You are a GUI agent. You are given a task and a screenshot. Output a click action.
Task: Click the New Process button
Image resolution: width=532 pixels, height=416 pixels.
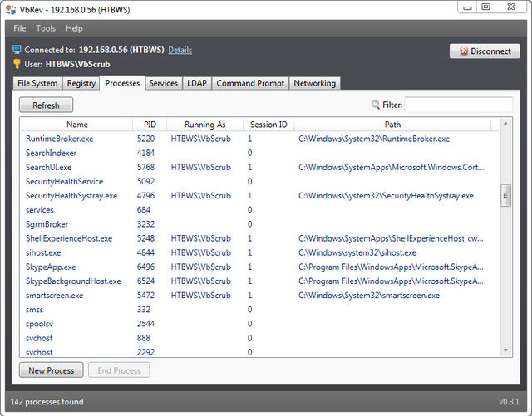coord(52,370)
